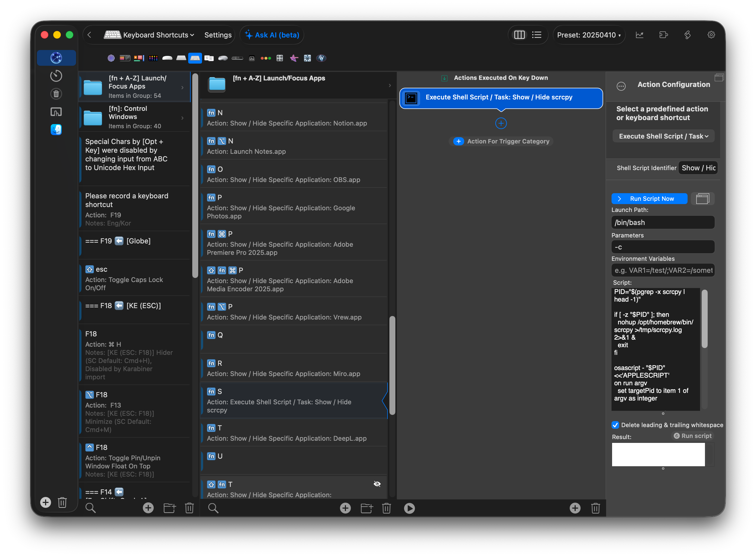The image size is (756, 557).
Task: Select the four-knob MIDI trigger icon
Action: (x=280, y=58)
